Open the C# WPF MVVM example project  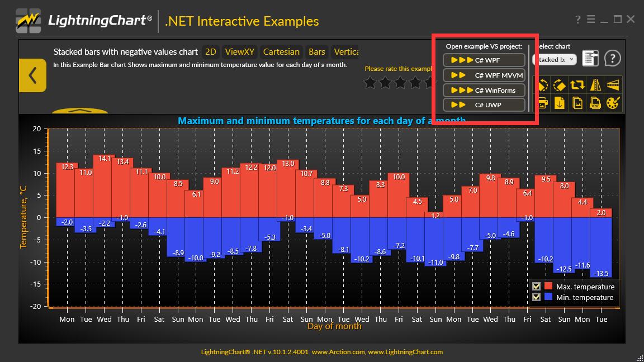coord(484,75)
